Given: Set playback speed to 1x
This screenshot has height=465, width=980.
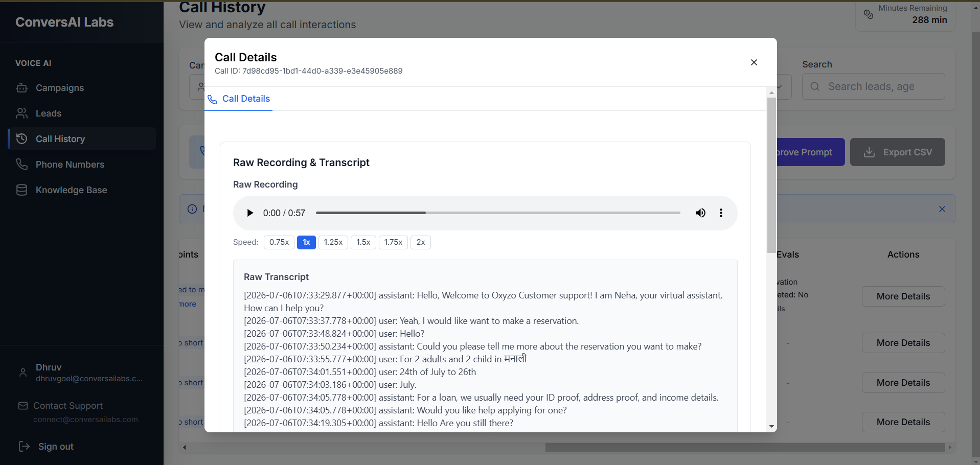Looking at the screenshot, I should click(x=306, y=242).
